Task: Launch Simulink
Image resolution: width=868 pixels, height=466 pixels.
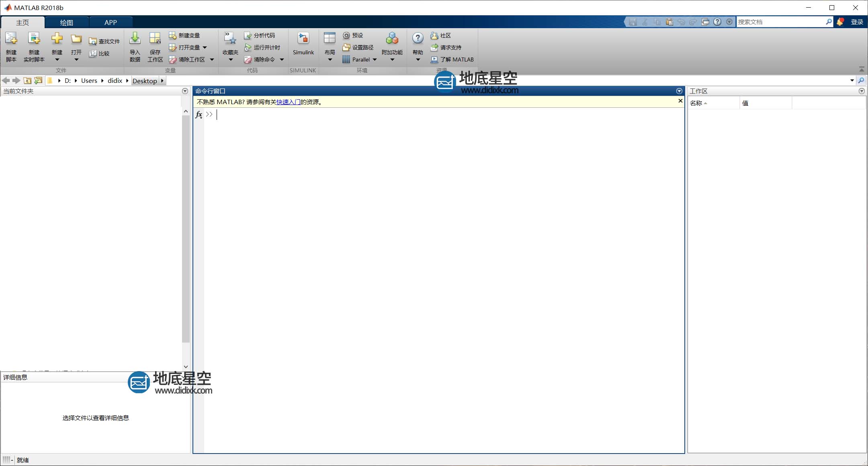Action: [303, 44]
